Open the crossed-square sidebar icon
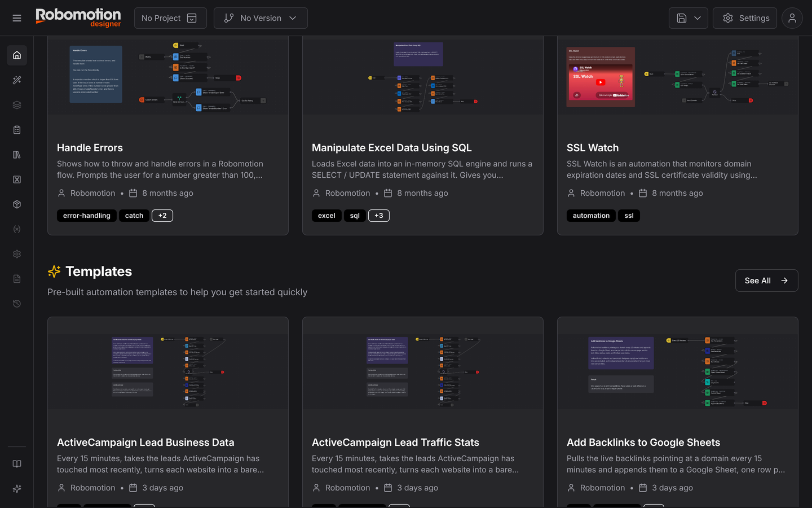This screenshot has width=812, height=508. (x=17, y=179)
